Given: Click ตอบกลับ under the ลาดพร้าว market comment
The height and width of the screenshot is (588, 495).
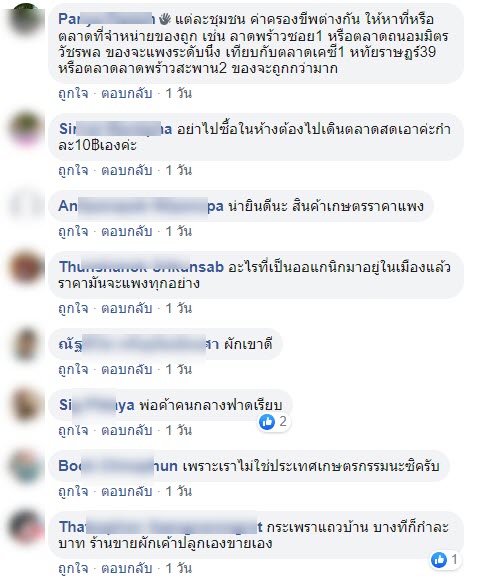Looking at the screenshot, I should (x=127, y=93).
